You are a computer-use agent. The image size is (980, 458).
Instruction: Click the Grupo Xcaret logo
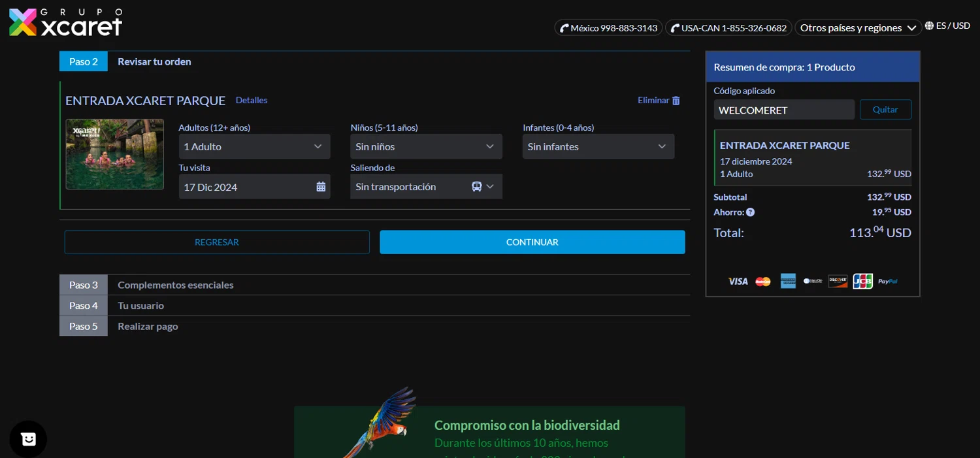(65, 22)
